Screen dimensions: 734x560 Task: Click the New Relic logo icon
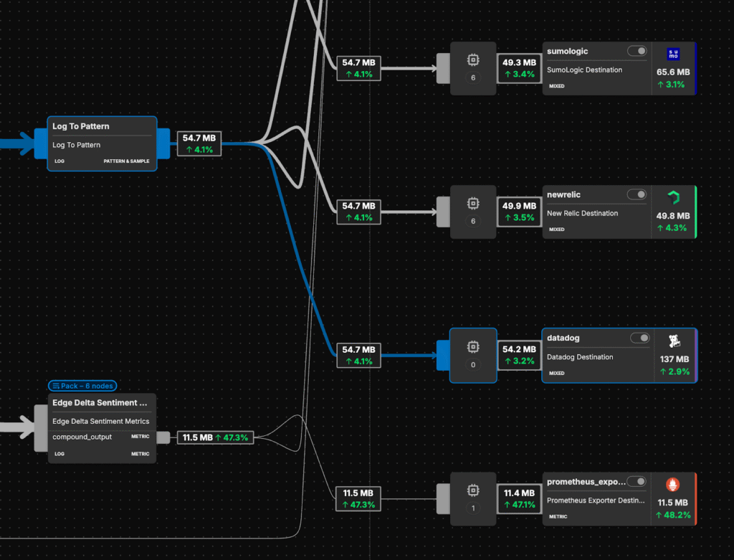(673, 198)
